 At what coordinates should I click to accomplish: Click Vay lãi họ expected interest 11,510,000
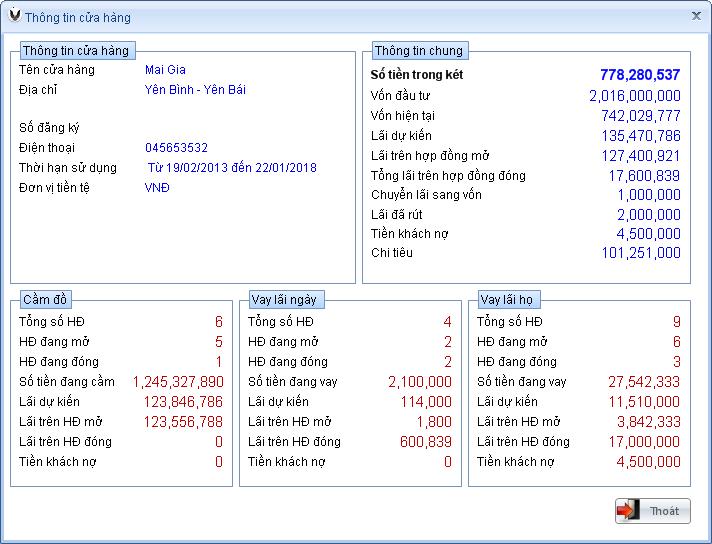tap(644, 401)
